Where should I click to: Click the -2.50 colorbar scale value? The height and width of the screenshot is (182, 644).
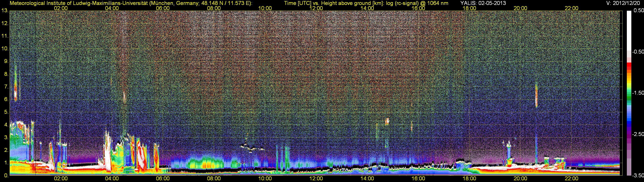(x=638, y=134)
